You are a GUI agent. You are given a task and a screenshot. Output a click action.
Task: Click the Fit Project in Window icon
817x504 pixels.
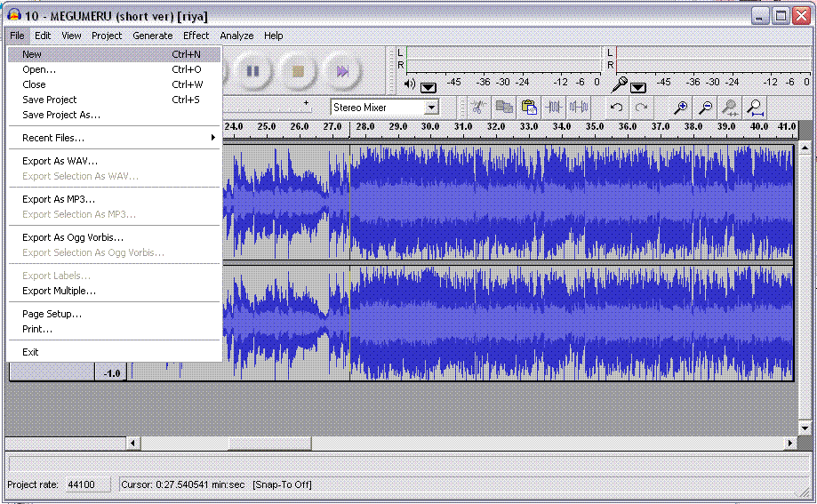tap(755, 108)
